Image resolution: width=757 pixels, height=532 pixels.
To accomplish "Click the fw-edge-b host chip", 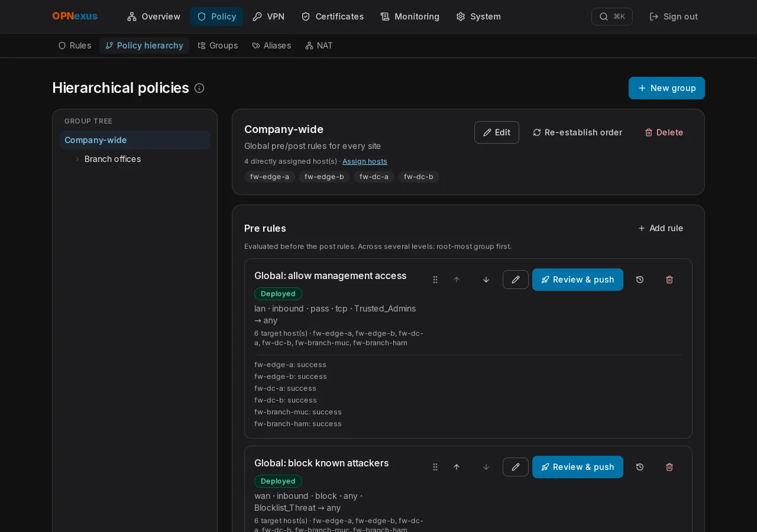I will pyautogui.click(x=324, y=177).
